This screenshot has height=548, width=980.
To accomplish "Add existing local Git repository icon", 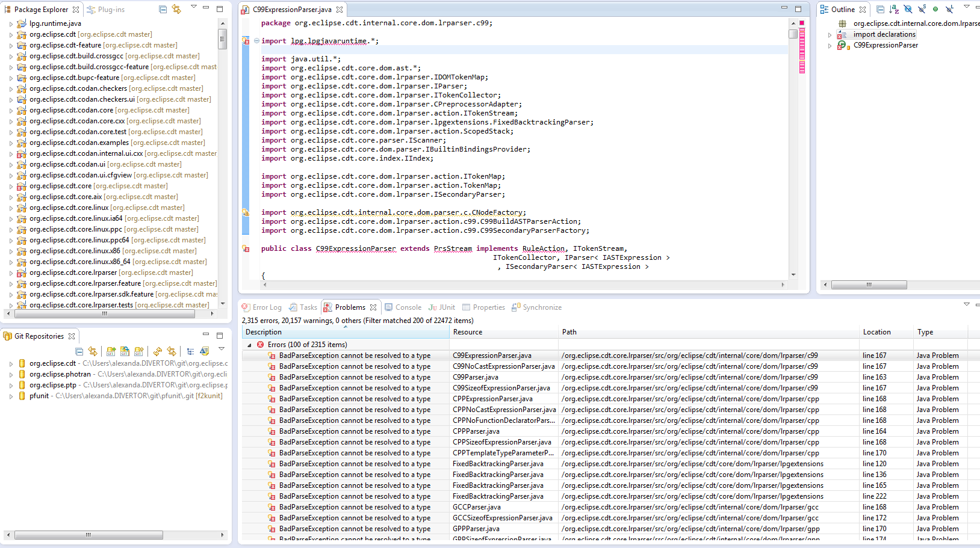I will click(111, 351).
